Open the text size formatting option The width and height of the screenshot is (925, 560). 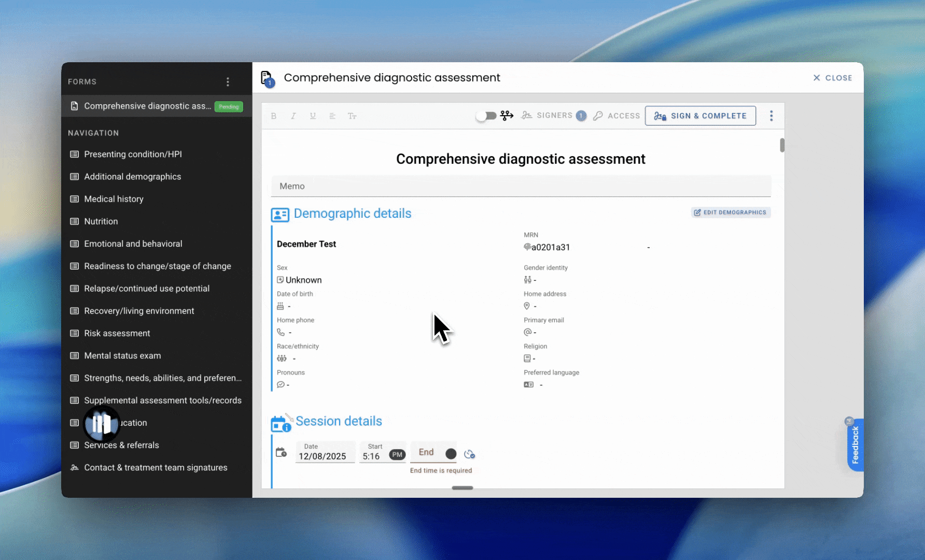[x=352, y=116]
